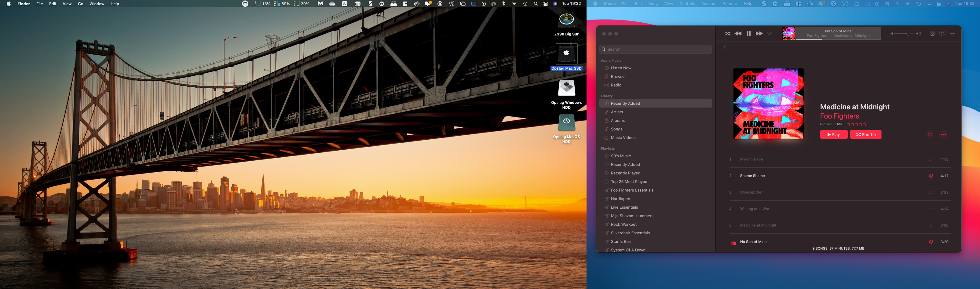
Task: Click the cloud icon on the Medicine at Midnight track row
Action: coord(931,225)
